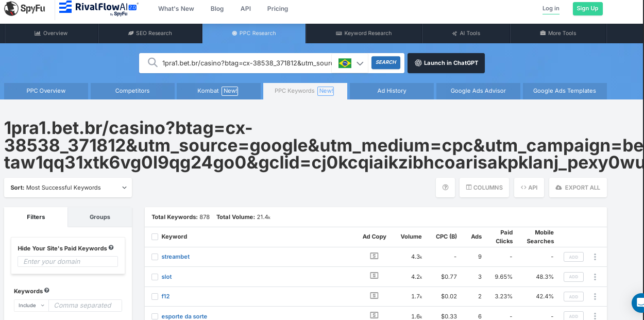Click the green Sign Up button
Viewport: 644px width, 320px height.
point(587,8)
